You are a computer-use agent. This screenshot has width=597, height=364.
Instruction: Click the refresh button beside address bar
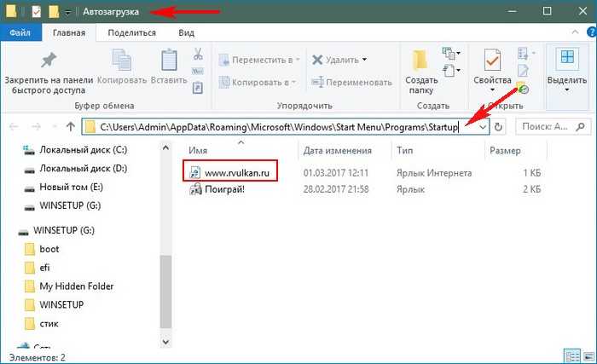(x=498, y=127)
